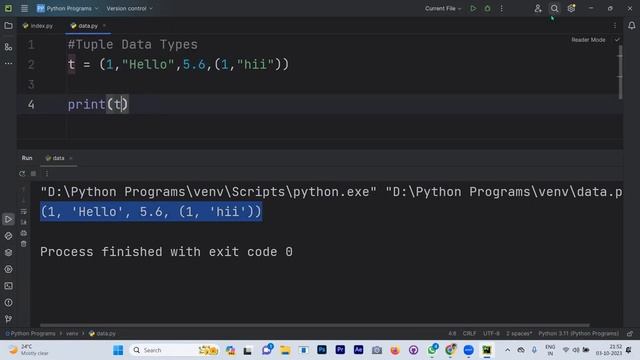Rerun the data script
Screen dimensions: 640x360
point(22,173)
